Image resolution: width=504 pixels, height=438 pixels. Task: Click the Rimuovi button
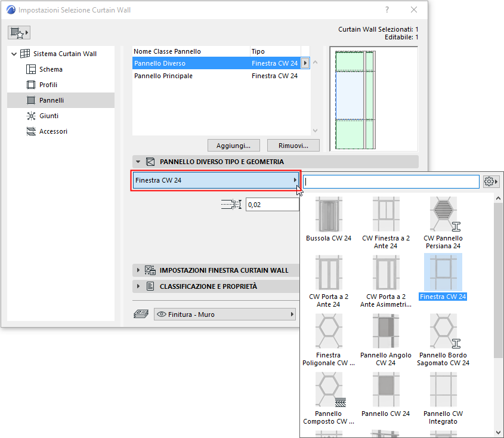pos(293,146)
